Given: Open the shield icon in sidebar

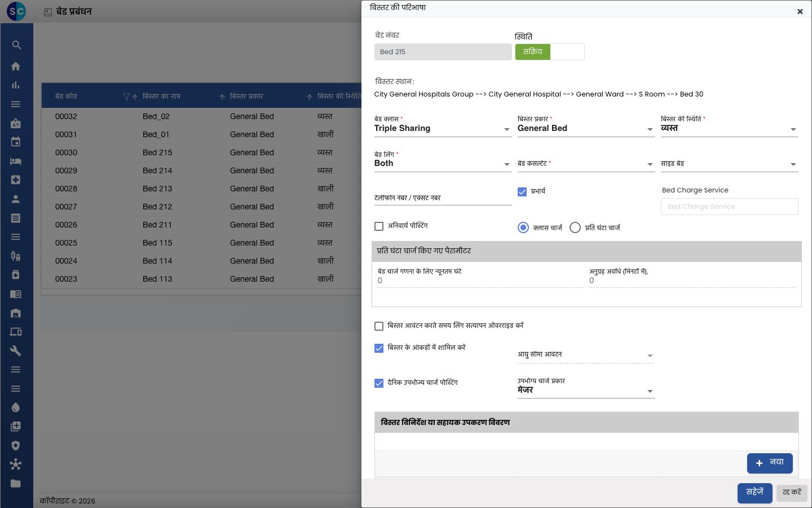Looking at the screenshot, I should 16,445.
